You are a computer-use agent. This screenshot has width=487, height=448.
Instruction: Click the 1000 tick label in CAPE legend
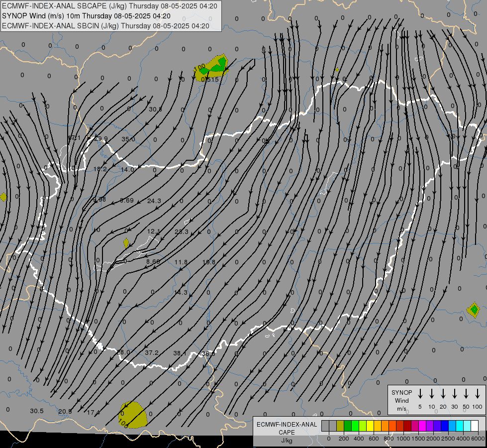pos(403,439)
